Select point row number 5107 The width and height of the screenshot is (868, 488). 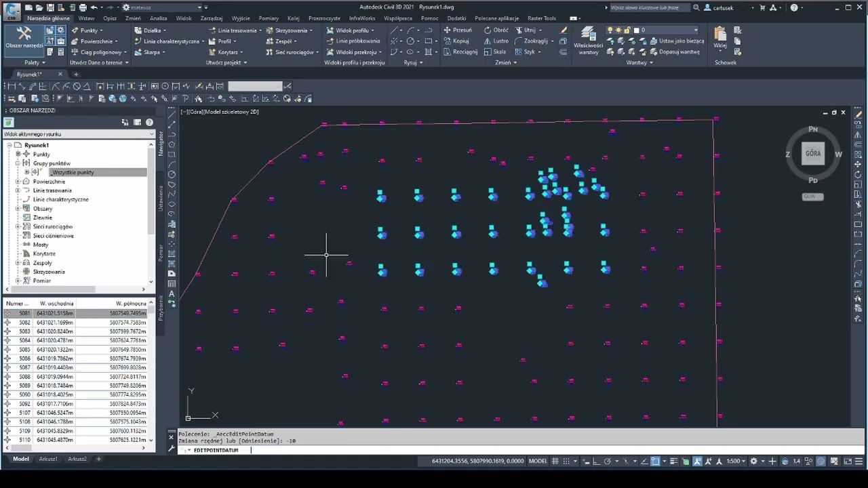point(76,413)
